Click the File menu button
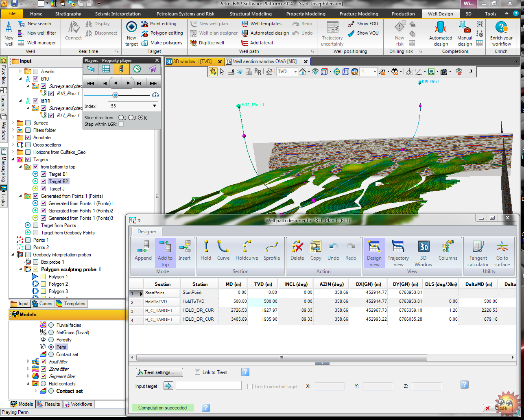Screen dimensions: 524x420 [x=12, y=14]
